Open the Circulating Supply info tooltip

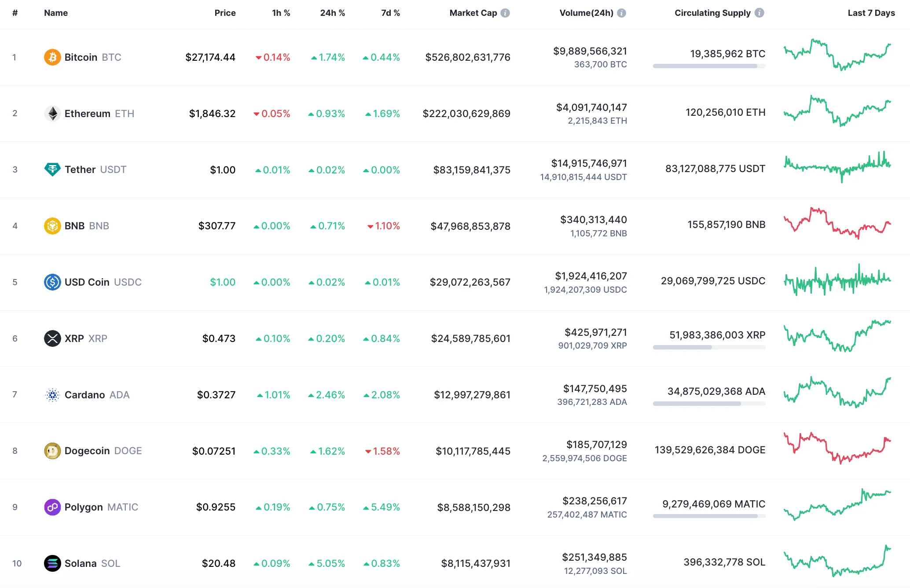tap(759, 13)
